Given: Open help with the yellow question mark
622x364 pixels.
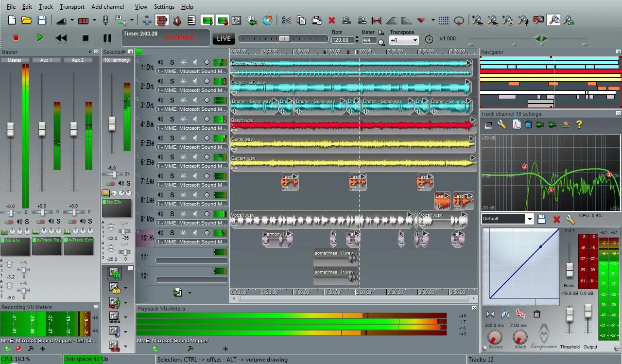Looking at the screenshot, I should tap(579, 125).
